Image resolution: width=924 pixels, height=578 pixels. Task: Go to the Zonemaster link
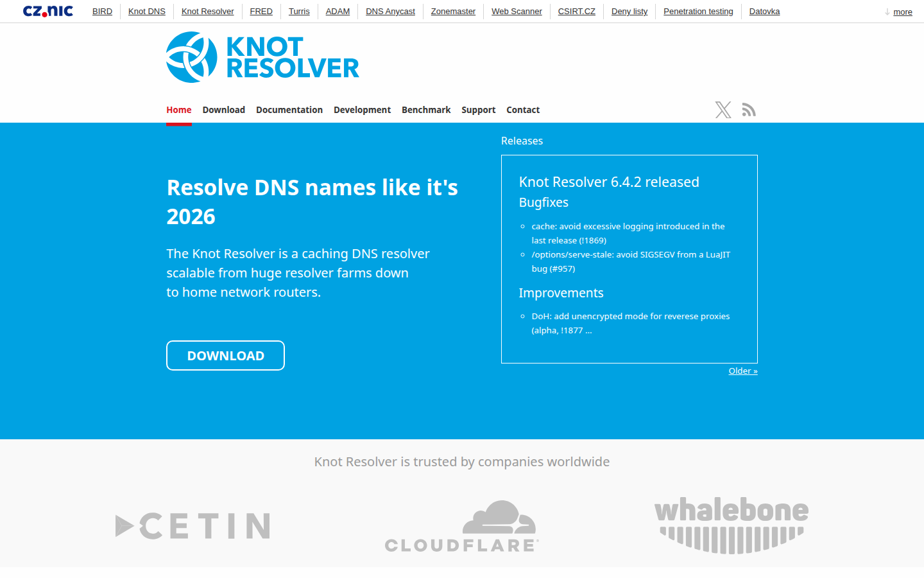point(453,12)
